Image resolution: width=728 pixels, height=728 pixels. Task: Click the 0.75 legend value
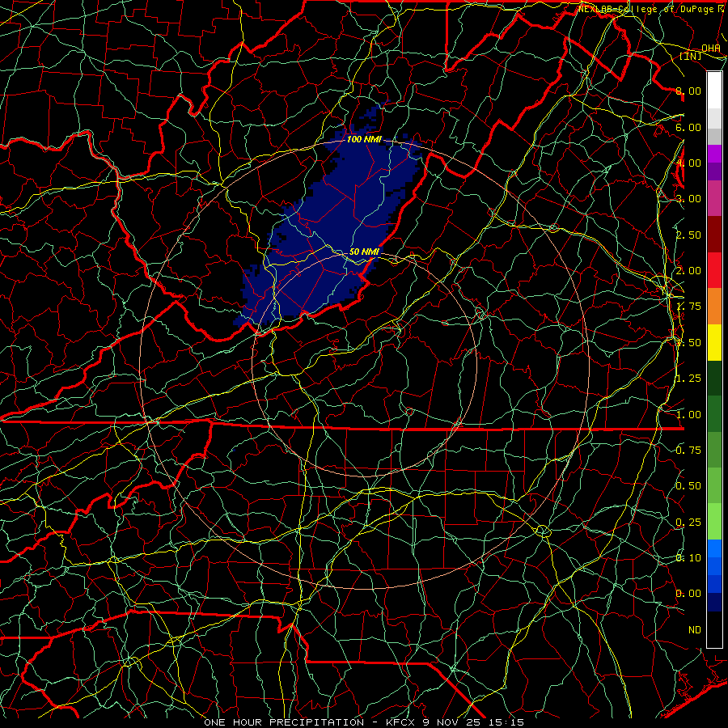click(689, 451)
